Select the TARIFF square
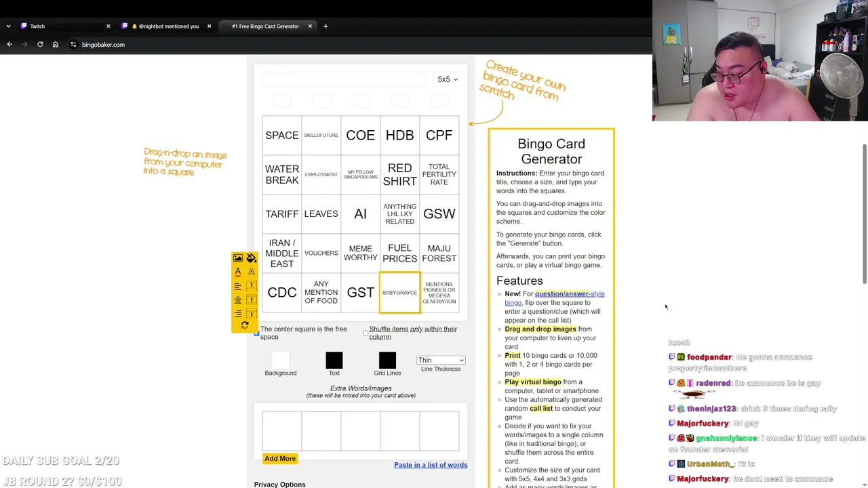 coord(282,214)
